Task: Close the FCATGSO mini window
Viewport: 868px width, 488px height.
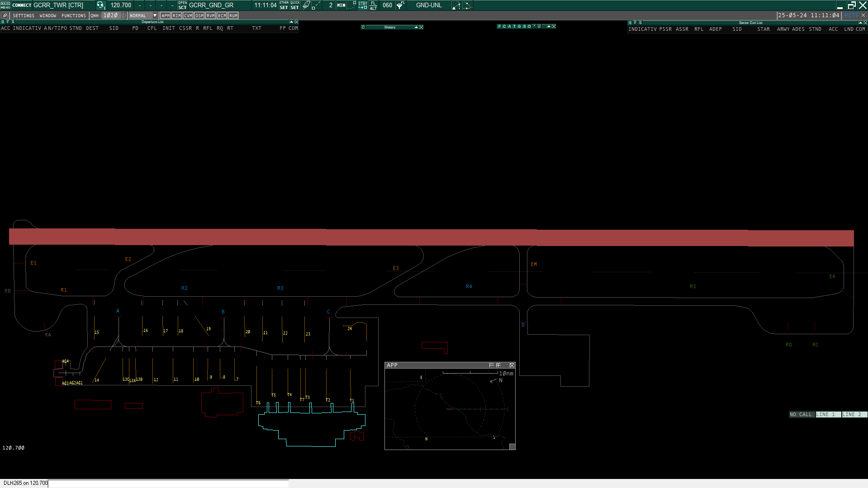Action: click(554, 26)
